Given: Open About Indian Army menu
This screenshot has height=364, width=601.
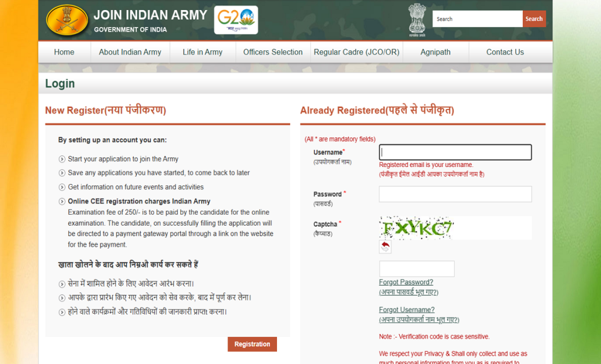Looking at the screenshot, I should (130, 52).
